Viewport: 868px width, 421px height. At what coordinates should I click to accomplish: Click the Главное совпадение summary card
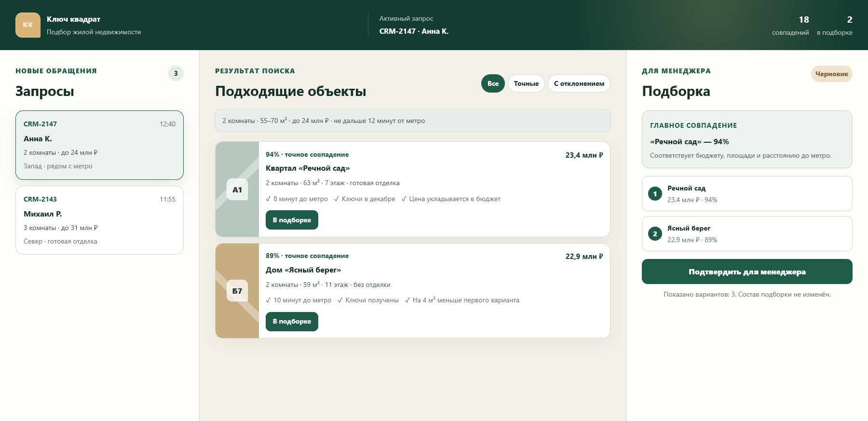[747, 139]
